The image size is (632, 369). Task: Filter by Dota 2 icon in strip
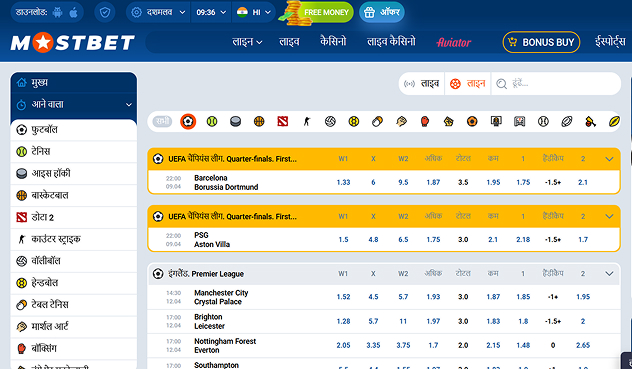(283, 121)
